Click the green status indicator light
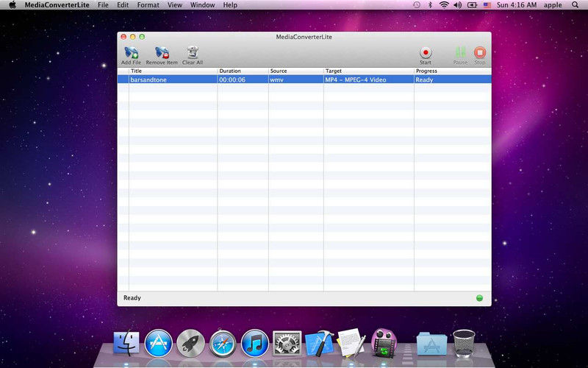Viewport: 588px width, 368px height. pyautogui.click(x=479, y=298)
